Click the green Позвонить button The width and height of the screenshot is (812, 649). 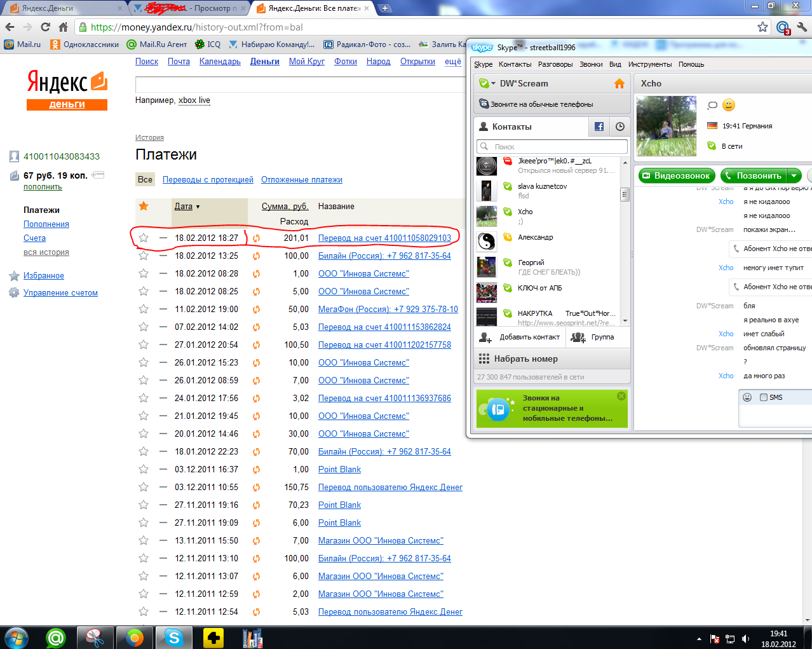coord(754,176)
